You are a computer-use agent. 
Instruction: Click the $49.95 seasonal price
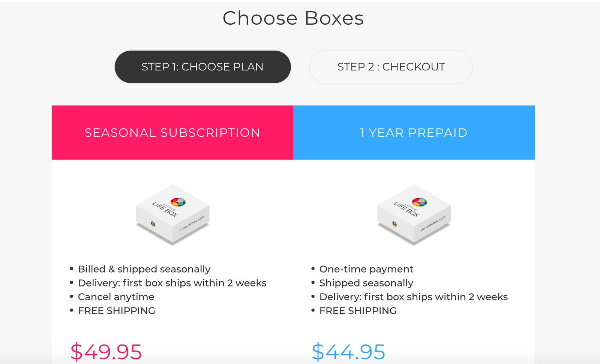coord(106,352)
